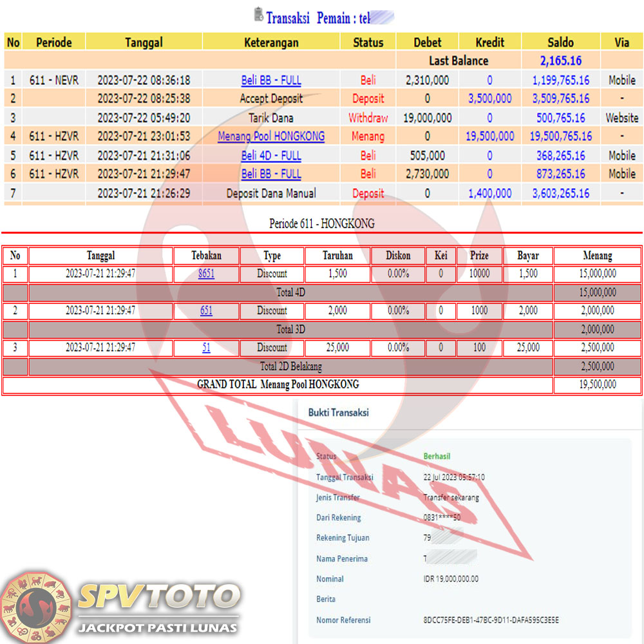Viewport: 644px width, 644px height.
Task: Click the 8651 tebakan link
Action: pyautogui.click(x=206, y=274)
